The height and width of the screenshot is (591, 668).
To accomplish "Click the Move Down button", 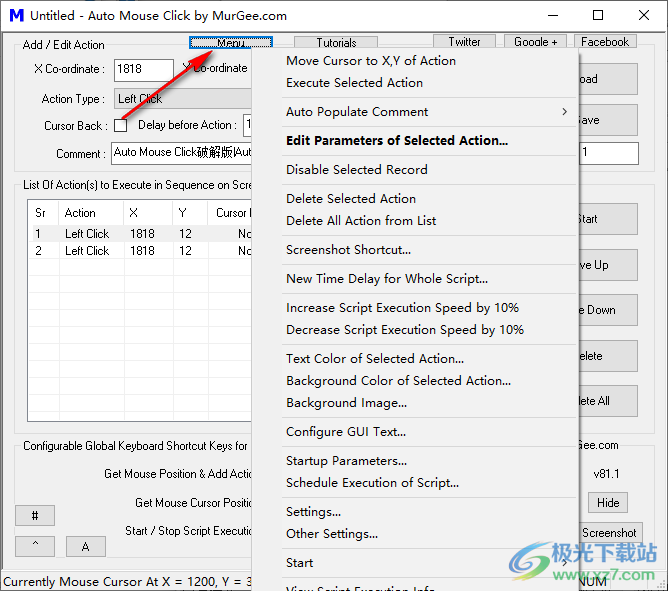I will pyautogui.click(x=608, y=310).
